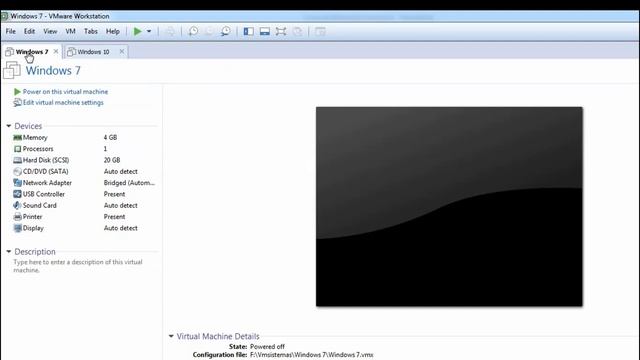Enter full screen mode via toolbar icon
The image size is (640, 360).
pyautogui.click(x=281, y=31)
